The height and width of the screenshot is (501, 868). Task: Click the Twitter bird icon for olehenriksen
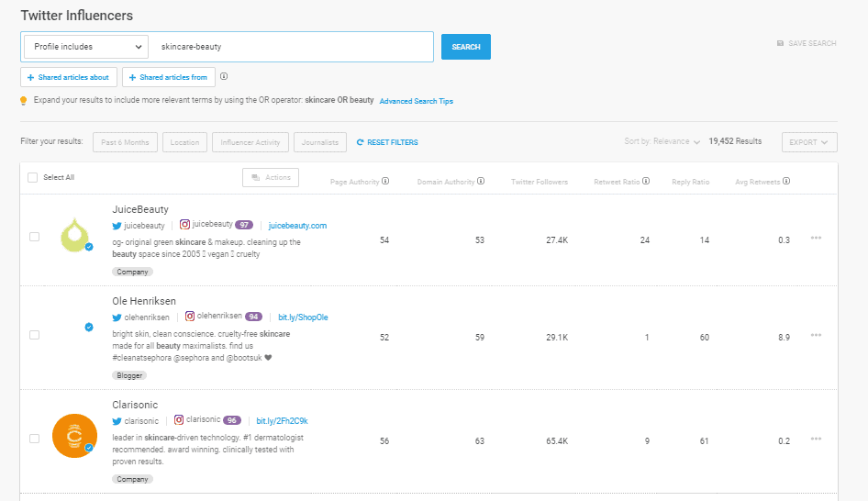coord(117,317)
